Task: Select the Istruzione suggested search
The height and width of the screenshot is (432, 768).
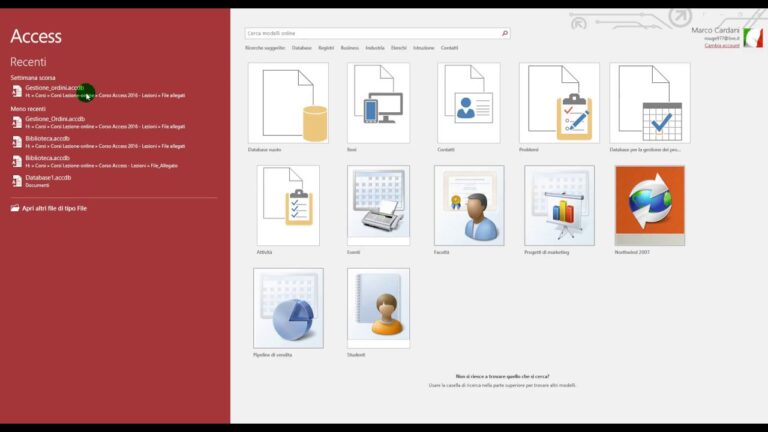Action: pyautogui.click(x=424, y=48)
